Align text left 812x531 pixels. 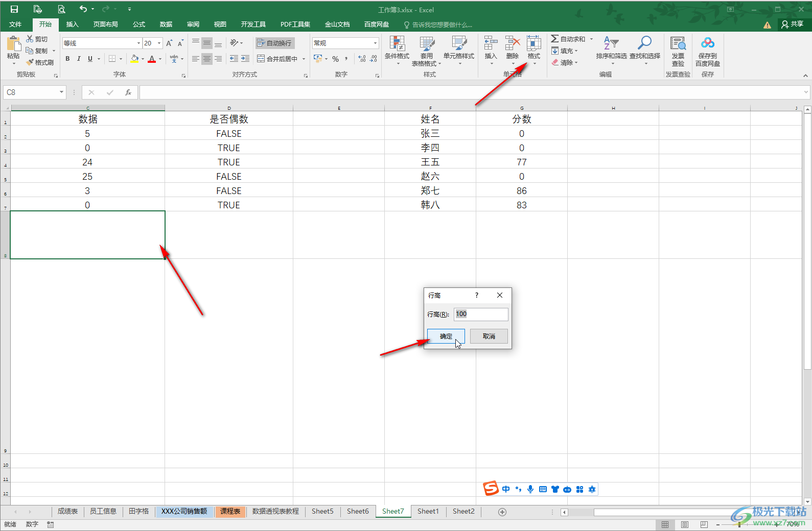(196, 59)
